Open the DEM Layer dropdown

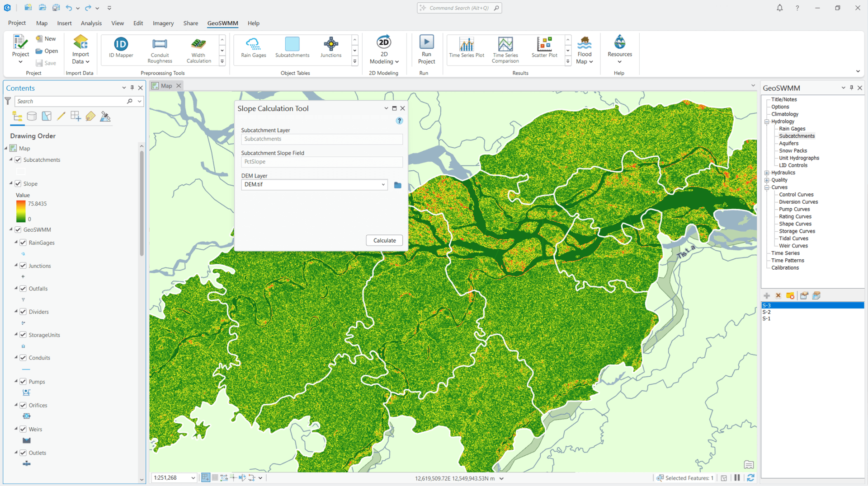click(383, 185)
